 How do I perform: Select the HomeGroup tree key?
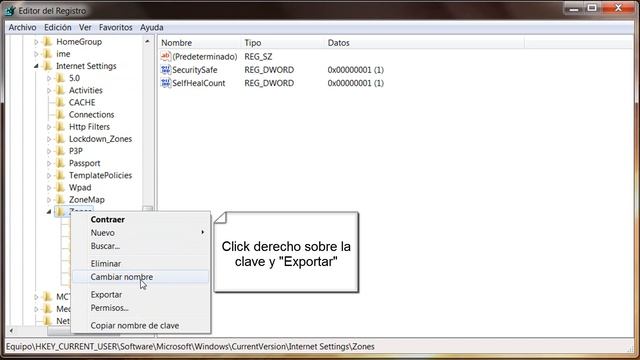pyautogui.click(x=79, y=42)
